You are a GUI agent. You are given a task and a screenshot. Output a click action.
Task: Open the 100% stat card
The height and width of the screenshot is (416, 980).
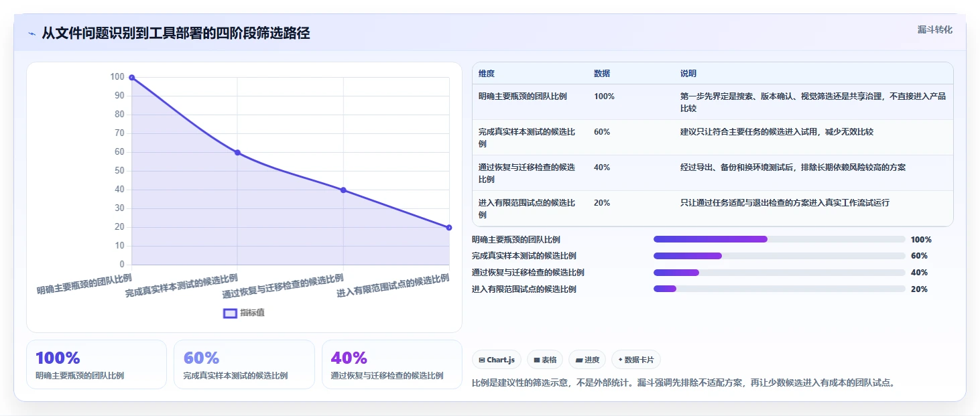[97, 364]
